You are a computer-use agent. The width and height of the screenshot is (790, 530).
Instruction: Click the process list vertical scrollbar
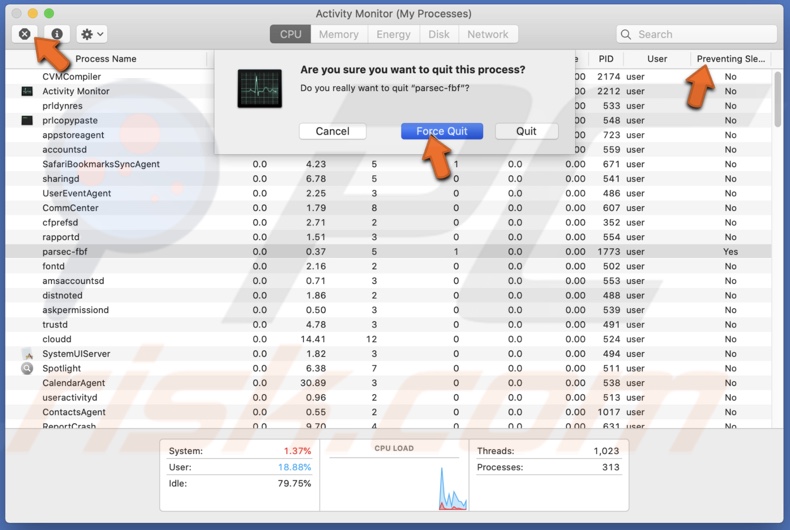(x=777, y=99)
